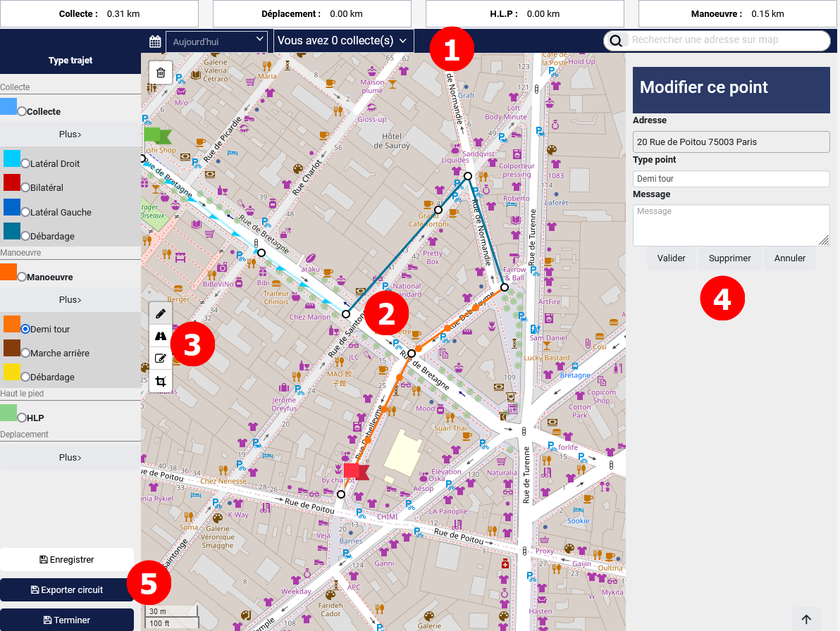This screenshot has height=631, width=840.
Task: Select the crop tool on map
Action: [x=161, y=381]
